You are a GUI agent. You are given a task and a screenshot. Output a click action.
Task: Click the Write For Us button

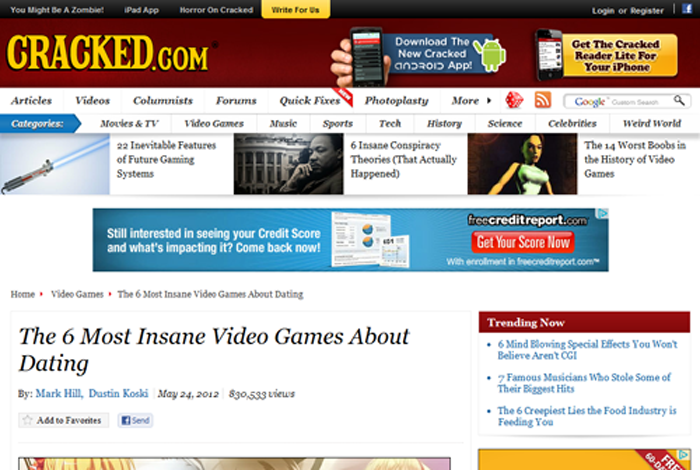[x=296, y=9]
